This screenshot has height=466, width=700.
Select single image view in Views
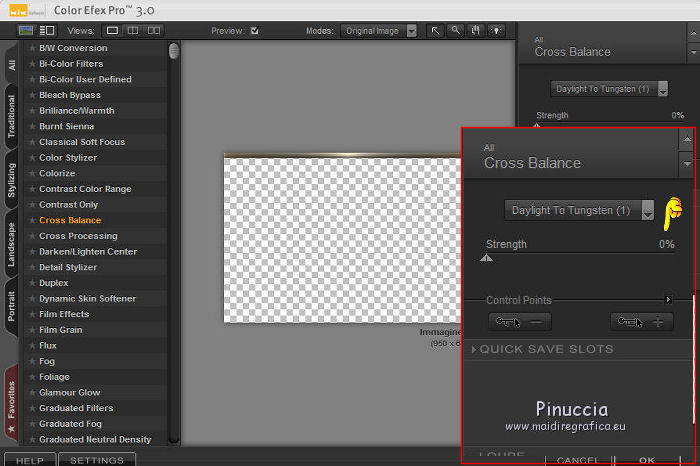112,30
